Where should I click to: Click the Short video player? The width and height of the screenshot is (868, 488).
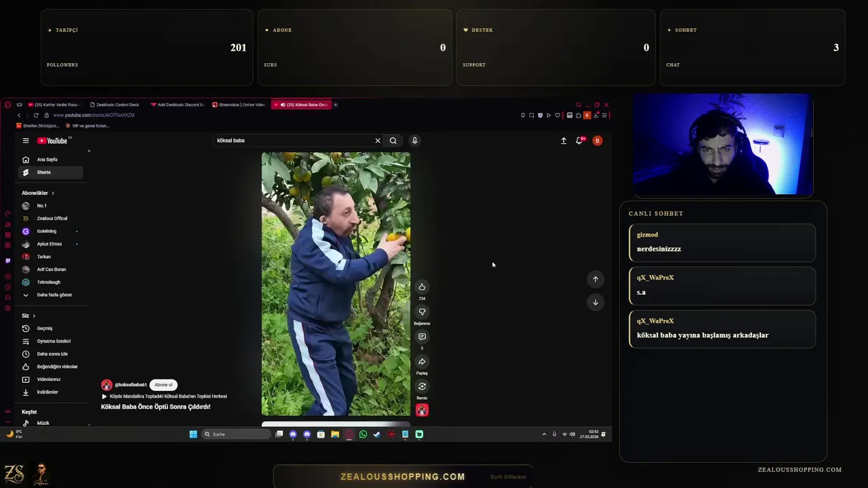coord(336,284)
